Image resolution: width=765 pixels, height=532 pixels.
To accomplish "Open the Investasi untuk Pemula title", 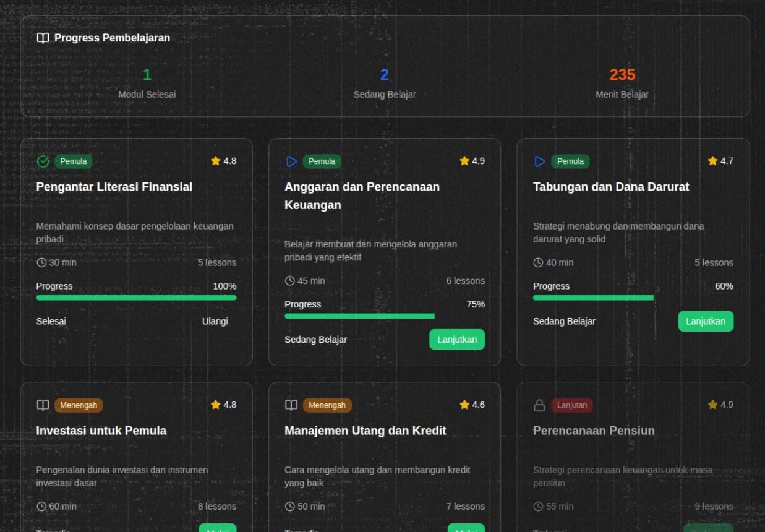I will pyautogui.click(x=101, y=431).
